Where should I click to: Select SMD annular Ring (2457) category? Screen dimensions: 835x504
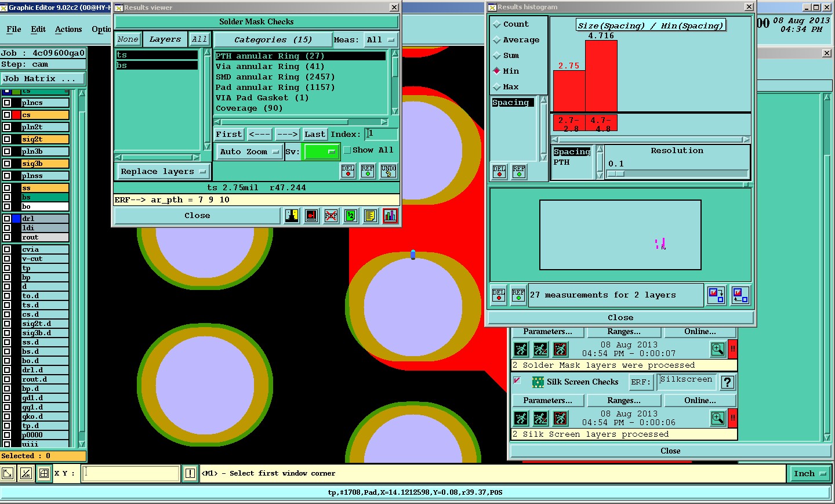[x=300, y=77]
